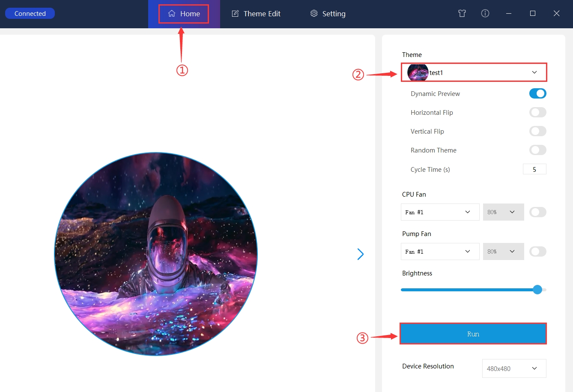
Task: Click the Cycle Time input field
Action: [534, 169]
